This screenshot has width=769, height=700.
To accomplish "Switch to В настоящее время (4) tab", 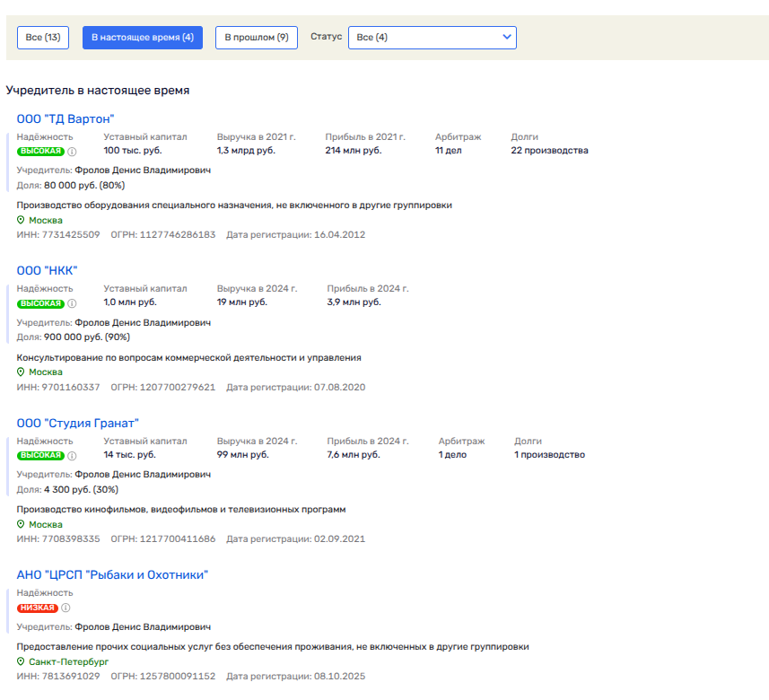I will (x=143, y=37).
